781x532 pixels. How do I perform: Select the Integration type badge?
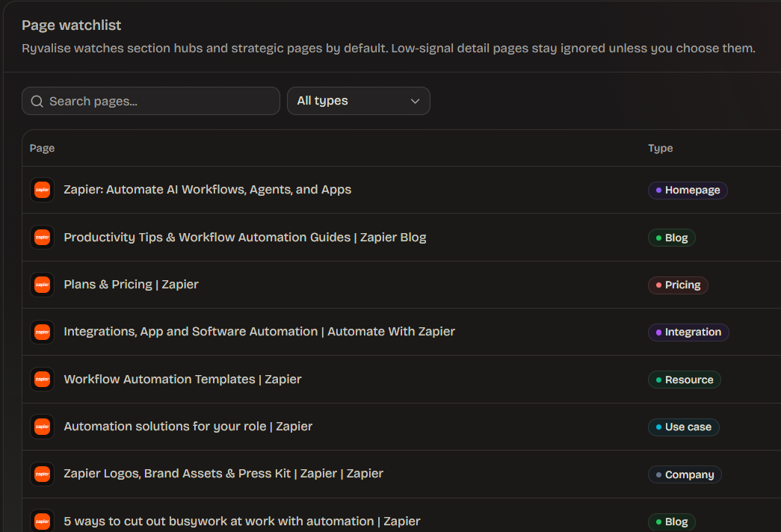688,332
